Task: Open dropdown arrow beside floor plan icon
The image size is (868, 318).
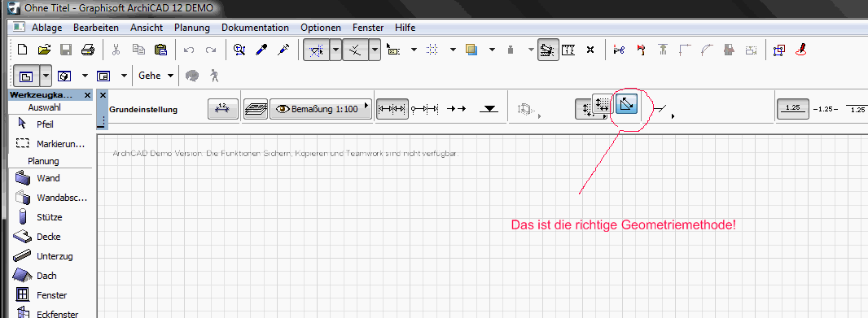Action: [x=46, y=76]
